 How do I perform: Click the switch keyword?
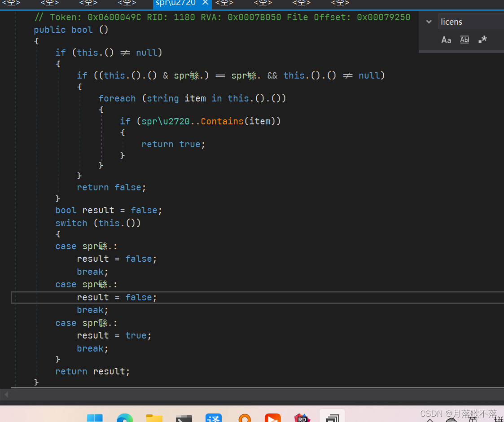click(71, 223)
